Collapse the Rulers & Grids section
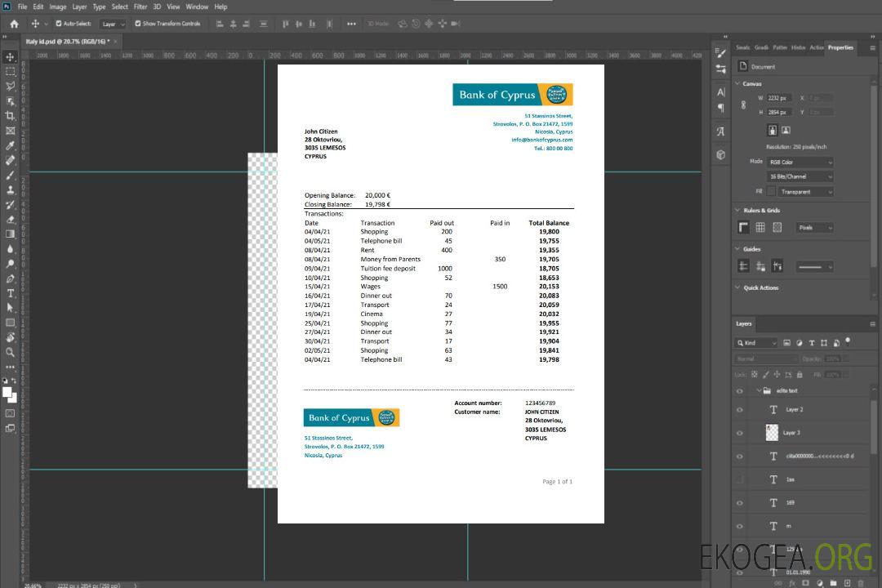Viewport: 882px width, 588px height. 737,211
